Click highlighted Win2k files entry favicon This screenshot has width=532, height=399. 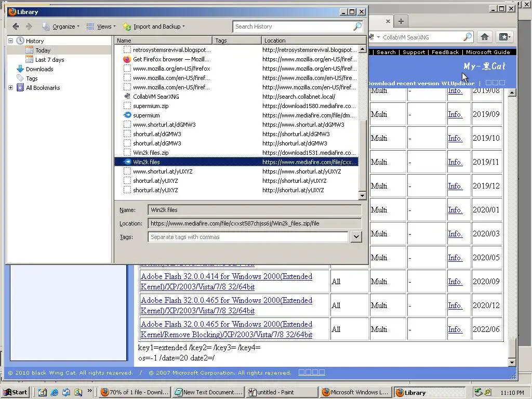pyautogui.click(x=127, y=162)
